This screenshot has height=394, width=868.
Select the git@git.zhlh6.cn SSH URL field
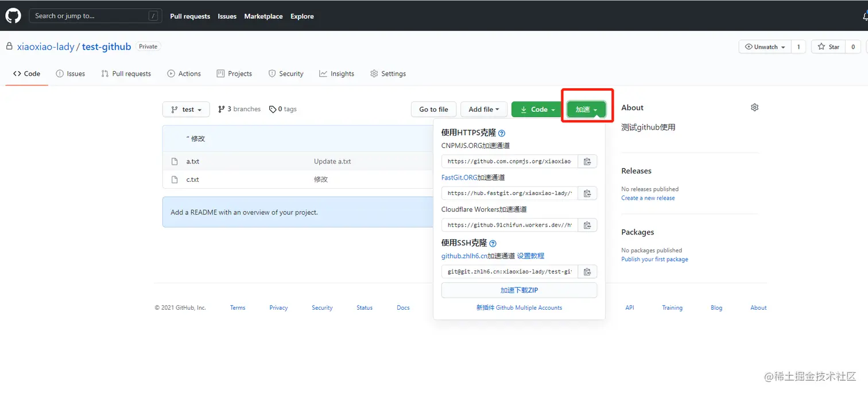510,272
